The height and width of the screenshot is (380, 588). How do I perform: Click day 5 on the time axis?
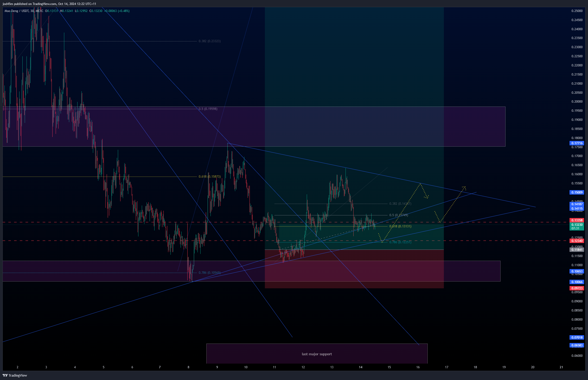(104, 367)
